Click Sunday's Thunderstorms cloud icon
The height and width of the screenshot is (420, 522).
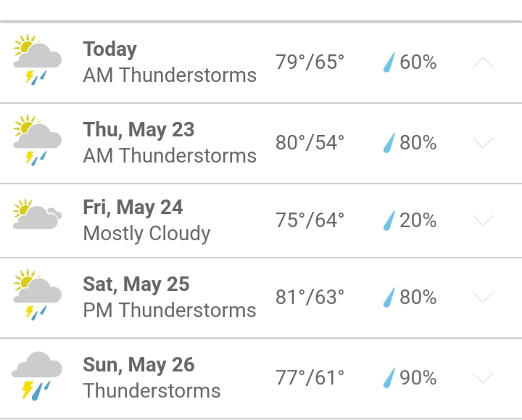point(37,376)
